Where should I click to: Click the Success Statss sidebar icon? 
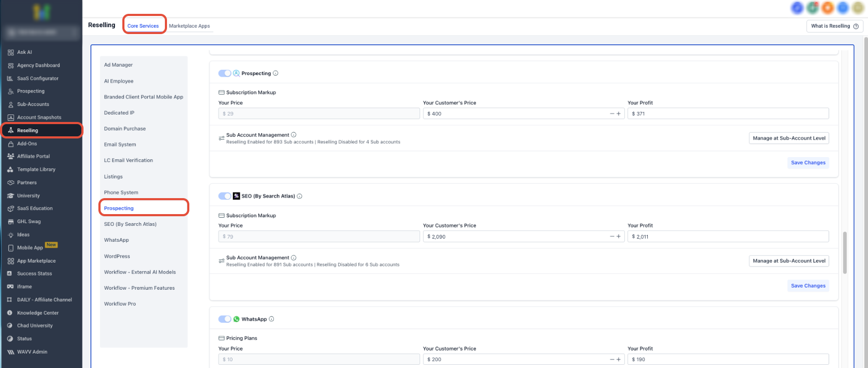[10, 274]
